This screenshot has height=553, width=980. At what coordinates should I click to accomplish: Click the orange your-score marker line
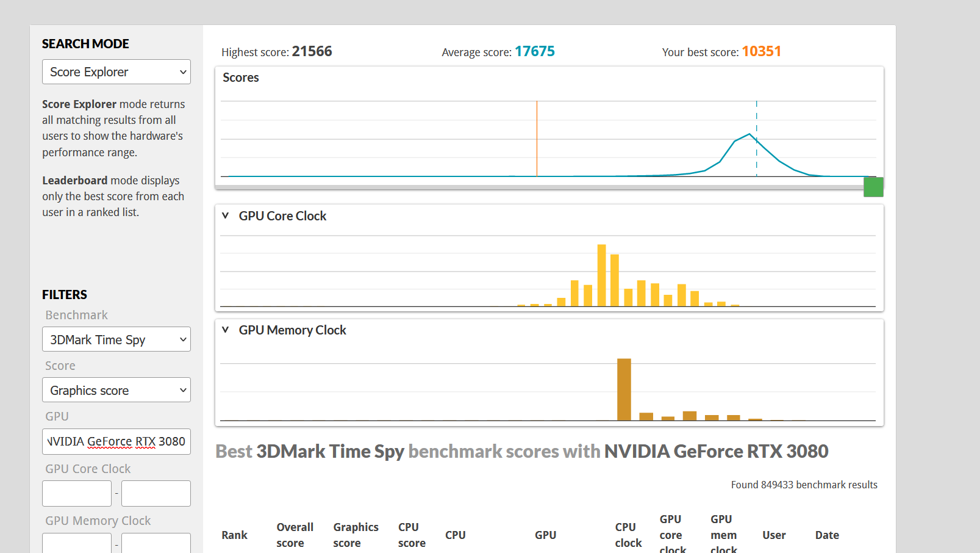[537, 139]
